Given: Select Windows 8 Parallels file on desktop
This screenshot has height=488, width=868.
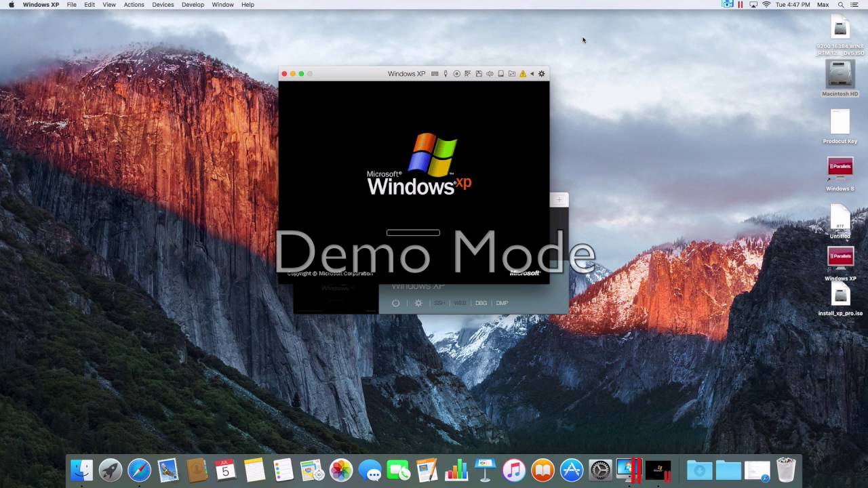Looking at the screenshot, I should [840, 174].
